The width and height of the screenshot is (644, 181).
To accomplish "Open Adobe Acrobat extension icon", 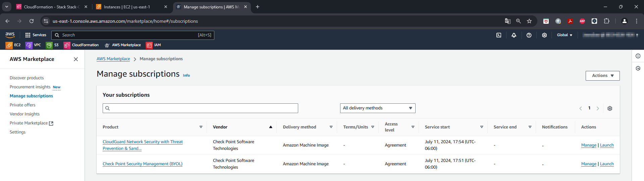I will click(570, 21).
